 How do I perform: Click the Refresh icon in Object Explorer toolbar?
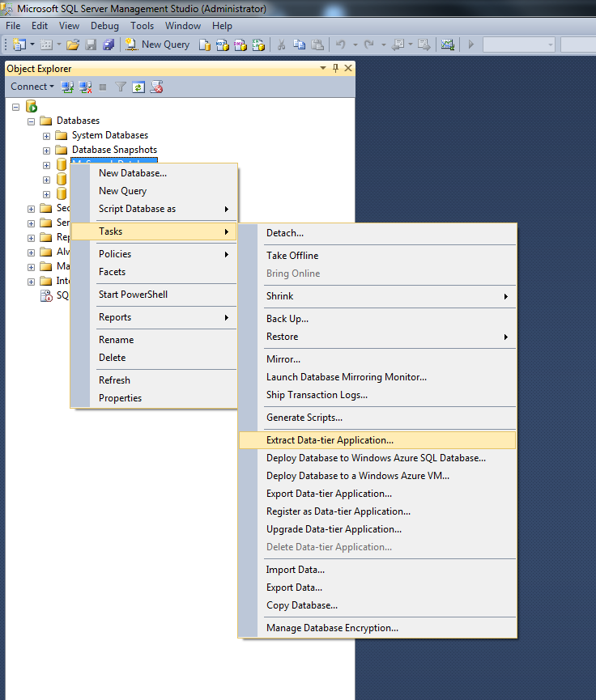coord(138,87)
